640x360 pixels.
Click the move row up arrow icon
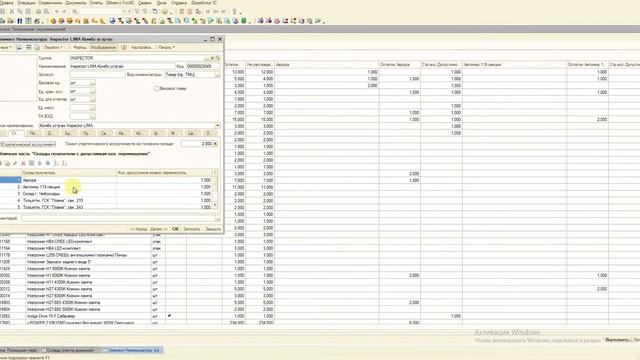pos(40,163)
